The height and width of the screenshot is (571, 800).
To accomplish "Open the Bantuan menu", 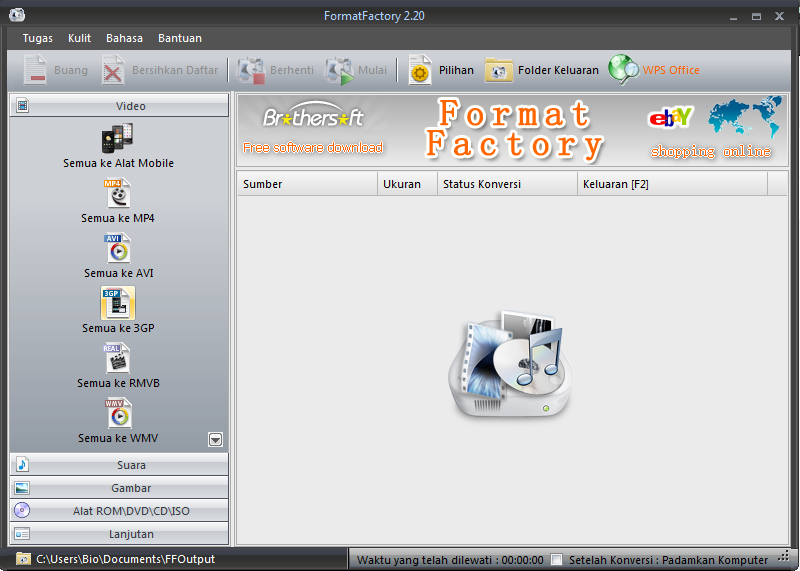I will coord(180,38).
